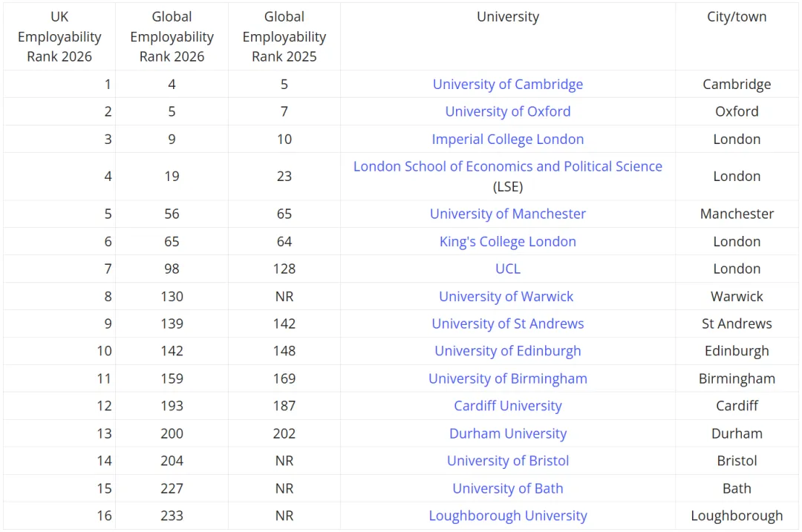Follow the London School of Economics link
The image size is (802, 532).
click(x=507, y=167)
